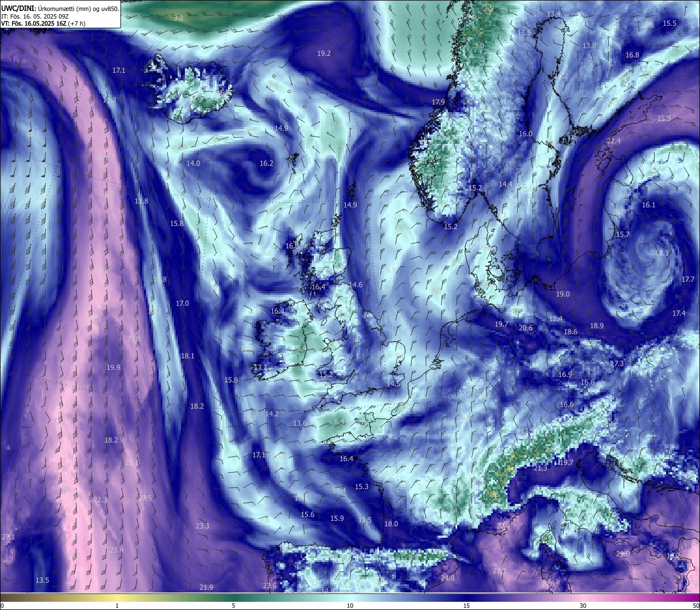The width and height of the screenshot is (700, 610).
Task: Click the 15.9 value in Bay of Biscay
Action: coord(337,518)
